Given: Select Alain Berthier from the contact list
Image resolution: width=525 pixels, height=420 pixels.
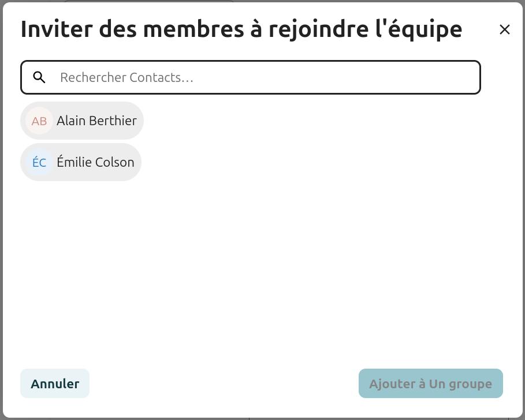Looking at the screenshot, I should tap(82, 121).
